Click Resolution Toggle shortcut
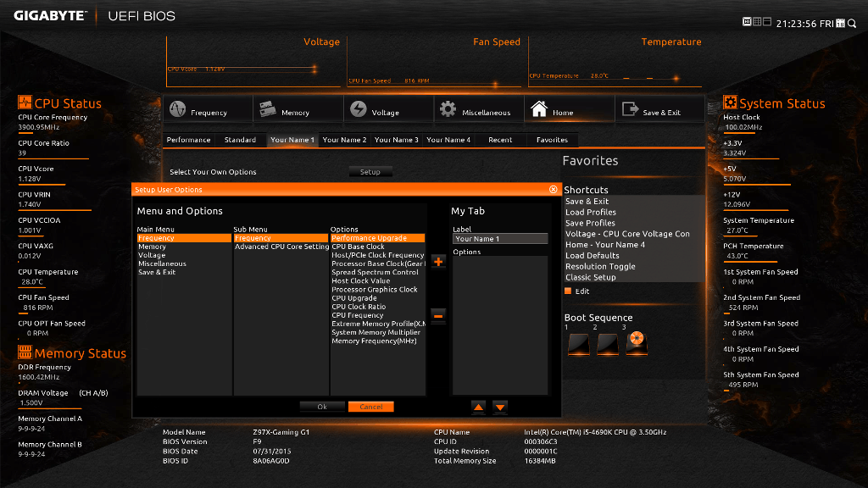Image resolution: width=868 pixels, height=488 pixels. (600, 267)
